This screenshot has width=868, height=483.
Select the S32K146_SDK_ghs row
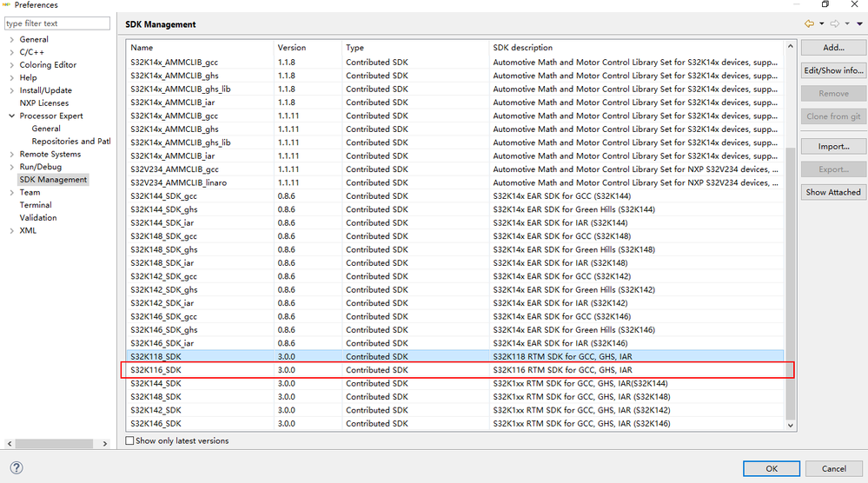click(x=455, y=330)
